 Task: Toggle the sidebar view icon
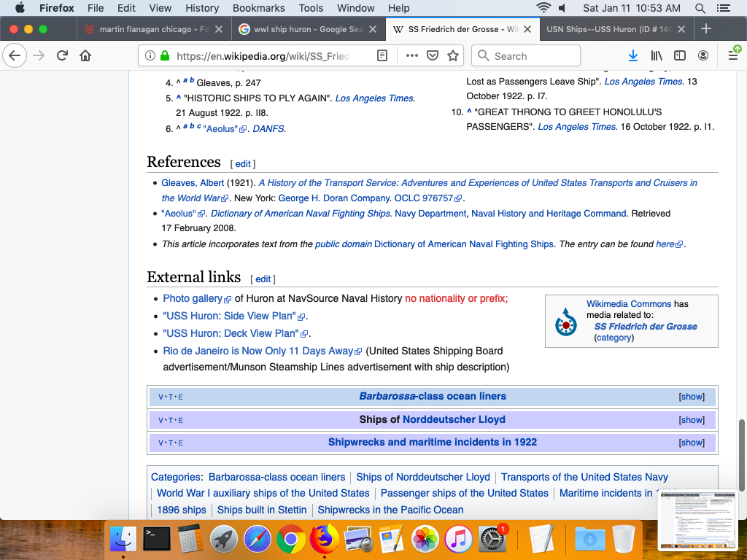pyautogui.click(x=679, y=55)
